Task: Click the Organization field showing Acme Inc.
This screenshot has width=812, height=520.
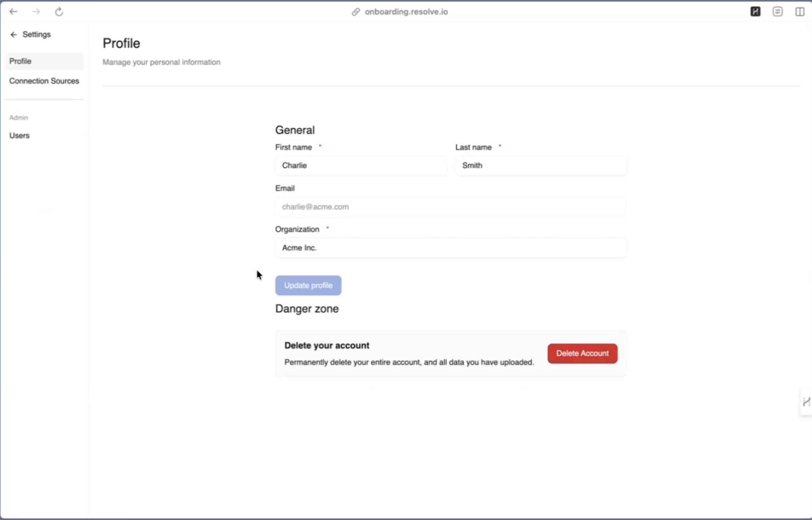Action: click(450, 248)
